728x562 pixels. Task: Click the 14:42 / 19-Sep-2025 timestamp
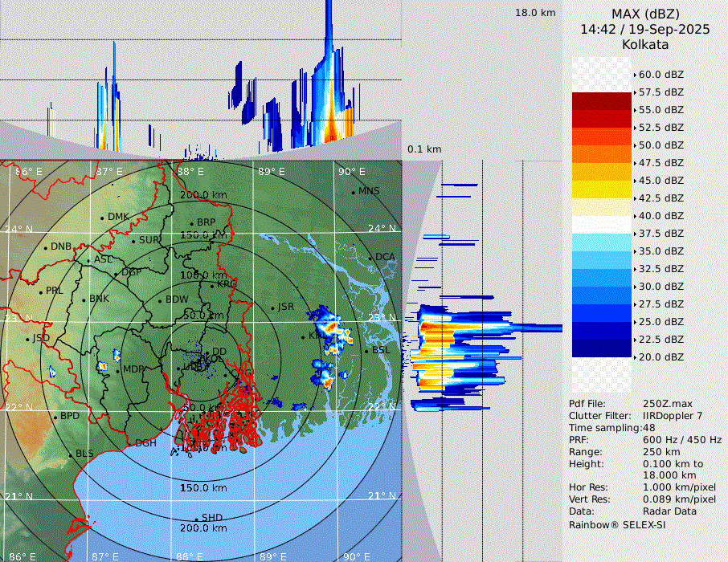pyautogui.click(x=644, y=29)
